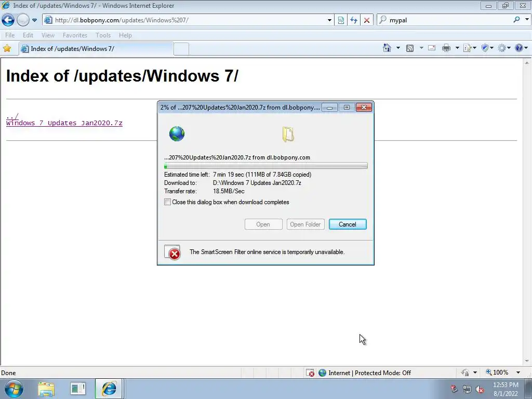532x399 pixels.
Task: Expand the Safety menu dropdown arrow
Action: [x=491, y=48]
